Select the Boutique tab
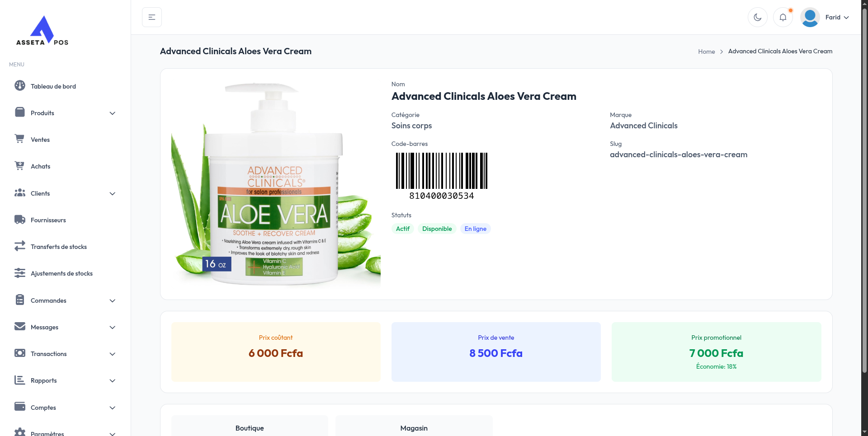The image size is (868, 436). click(250, 428)
